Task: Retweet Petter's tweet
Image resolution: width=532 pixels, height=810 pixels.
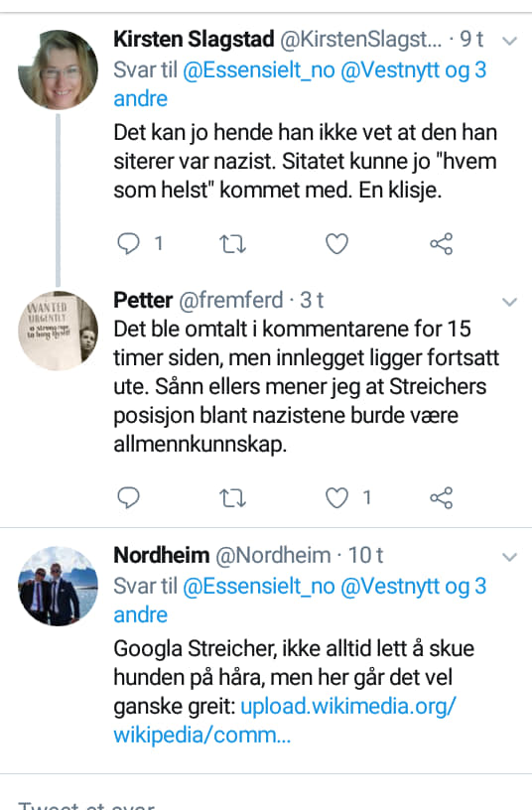Action: pyautogui.click(x=232, y=498)
